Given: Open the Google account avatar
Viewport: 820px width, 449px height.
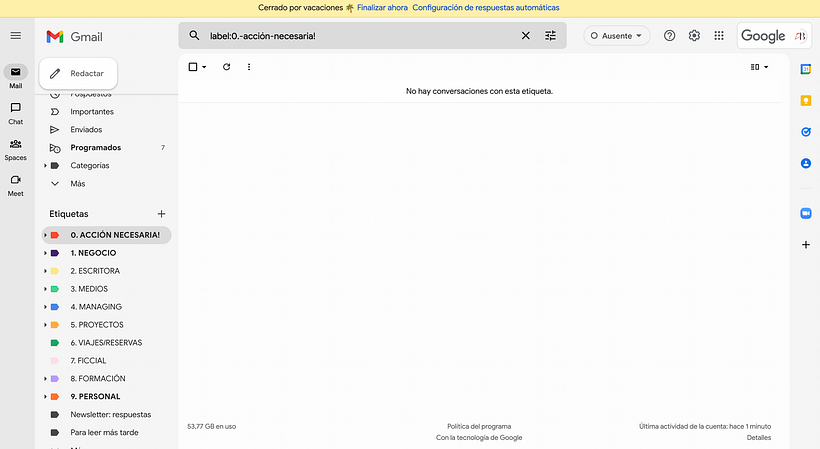Looking at the screenshot, I should [800, 36].
